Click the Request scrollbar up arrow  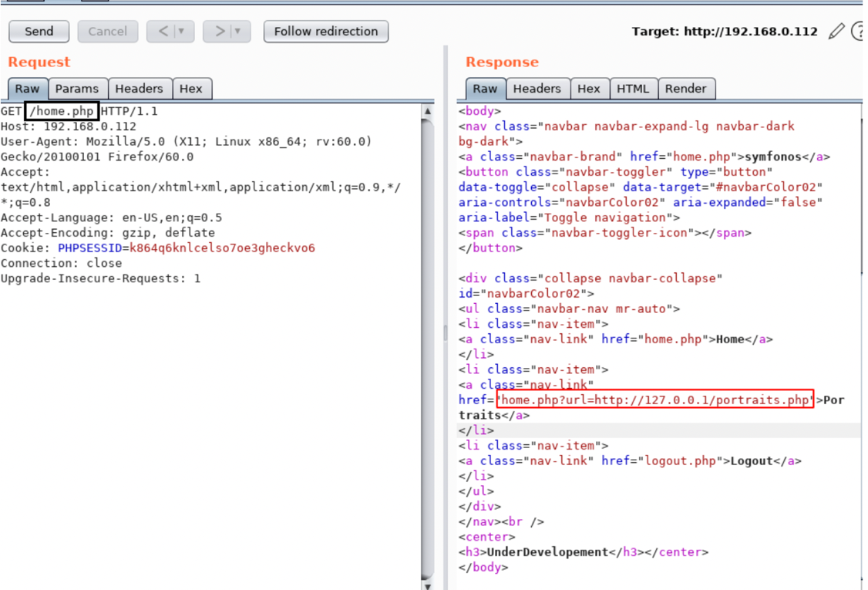[x=429, y=111]
